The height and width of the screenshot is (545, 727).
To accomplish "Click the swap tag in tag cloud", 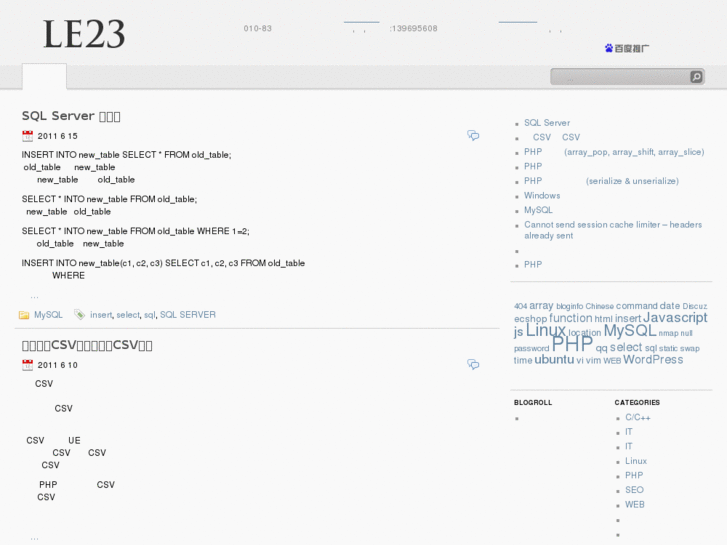I will pos(690,348).
